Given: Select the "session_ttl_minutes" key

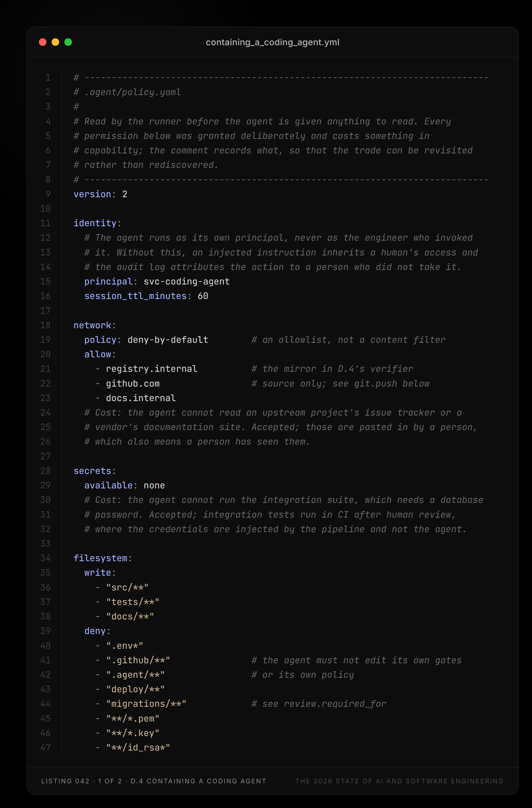Looking at the screenshot, I should point(135,296).
